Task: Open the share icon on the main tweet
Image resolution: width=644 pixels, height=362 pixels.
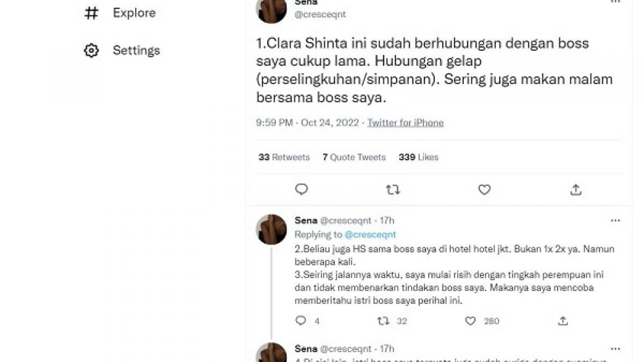Action: pyautogui.click(x=575, y=189)
